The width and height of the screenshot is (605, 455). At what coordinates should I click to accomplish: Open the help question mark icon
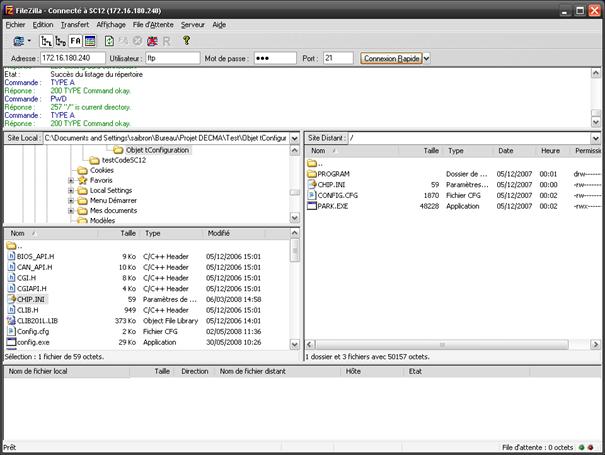coord(186,40)
